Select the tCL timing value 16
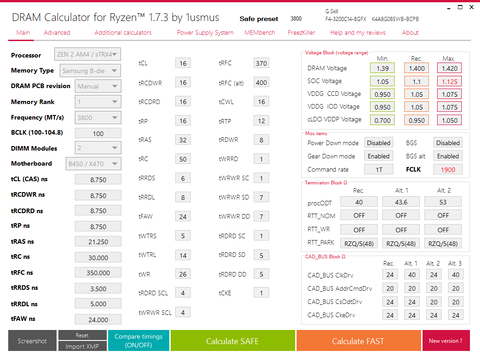The height and width of the screenshot is (361, 480). tap(183, 63)
